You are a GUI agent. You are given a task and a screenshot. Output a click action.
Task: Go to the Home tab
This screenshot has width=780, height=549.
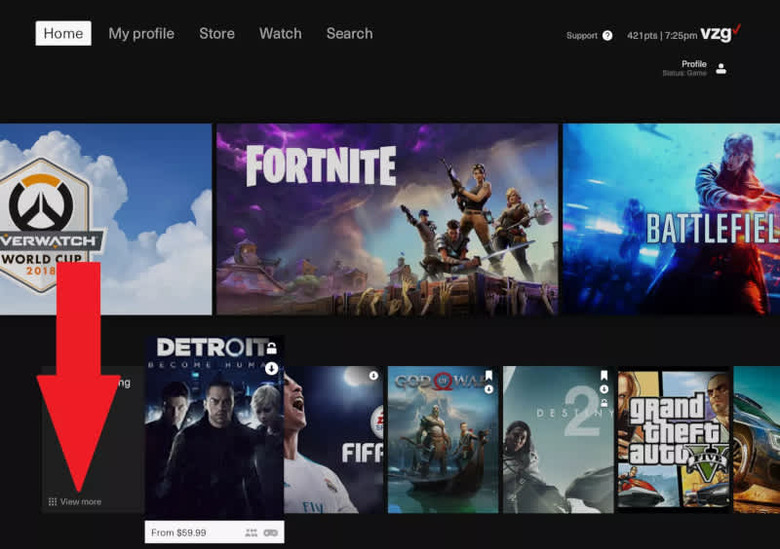(63, 33)
